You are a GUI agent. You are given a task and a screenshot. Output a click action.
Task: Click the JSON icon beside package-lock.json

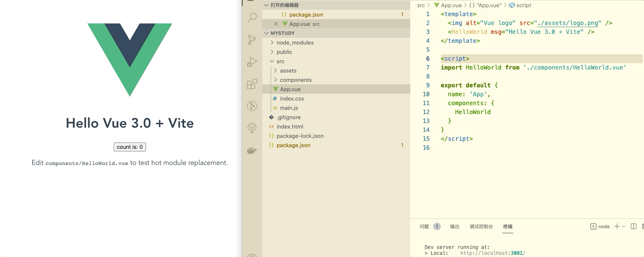tap(272, 136)
